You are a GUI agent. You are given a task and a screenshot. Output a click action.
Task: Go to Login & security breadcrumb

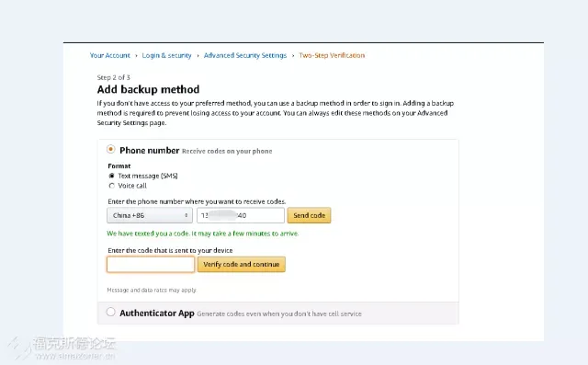pos(166,55)
